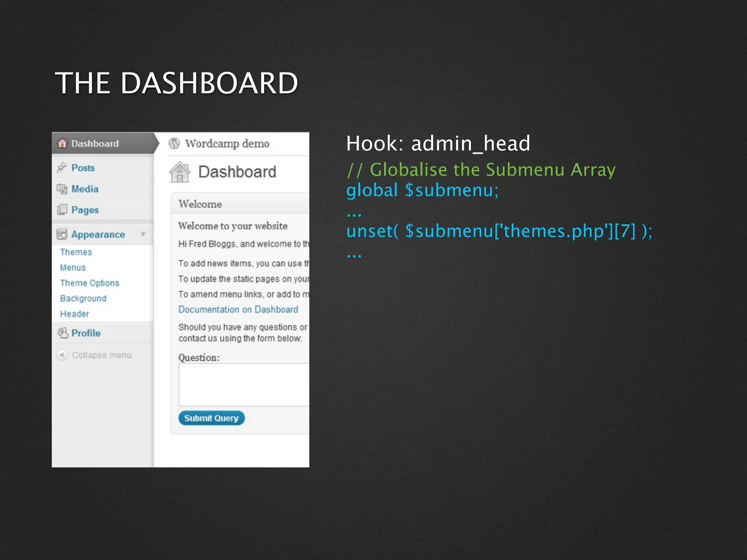Click inside the Question text box
This screenshot has width=747, height=560.
coord(244,385)
